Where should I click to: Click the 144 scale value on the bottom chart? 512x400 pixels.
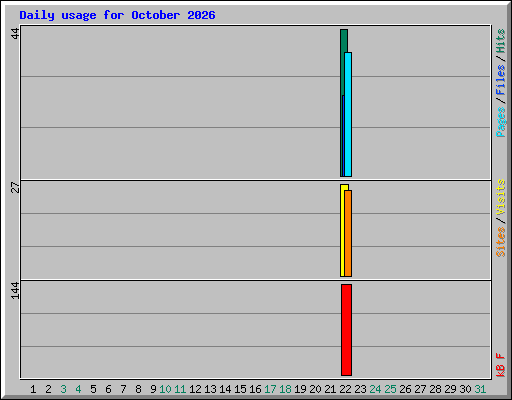tap(15, 290)
